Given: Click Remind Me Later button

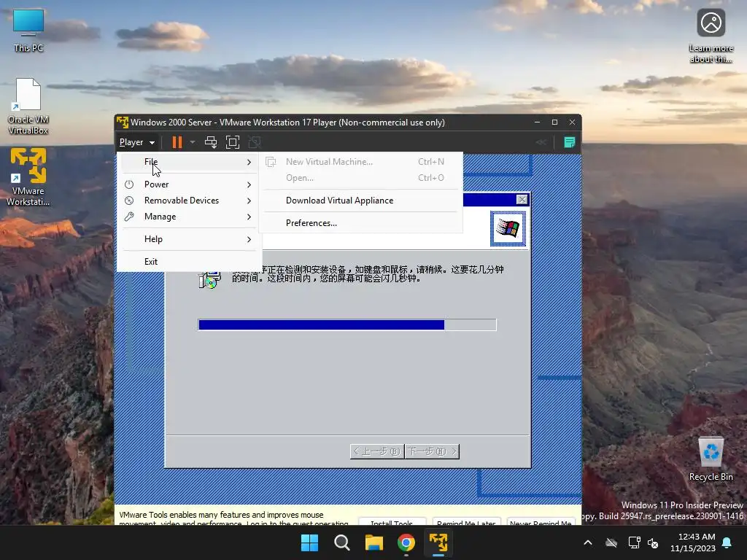Looking at the screenshot, I should click(466, 522).
